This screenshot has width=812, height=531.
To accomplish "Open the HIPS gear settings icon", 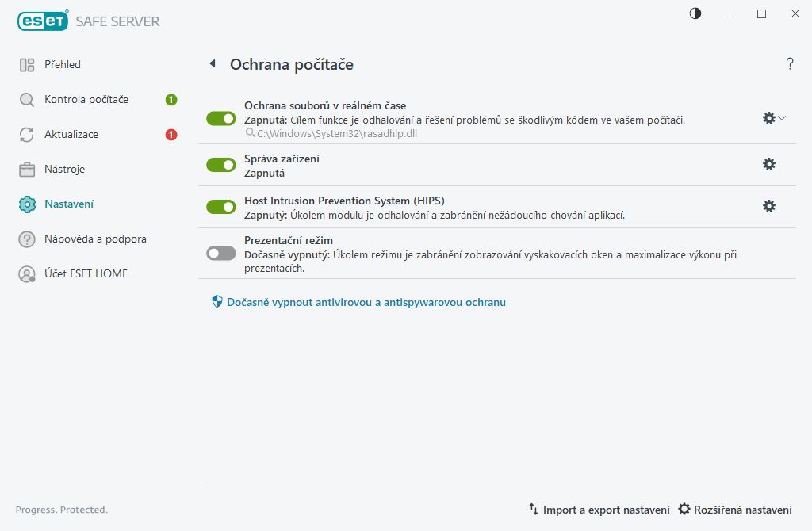I will [768, 206].
